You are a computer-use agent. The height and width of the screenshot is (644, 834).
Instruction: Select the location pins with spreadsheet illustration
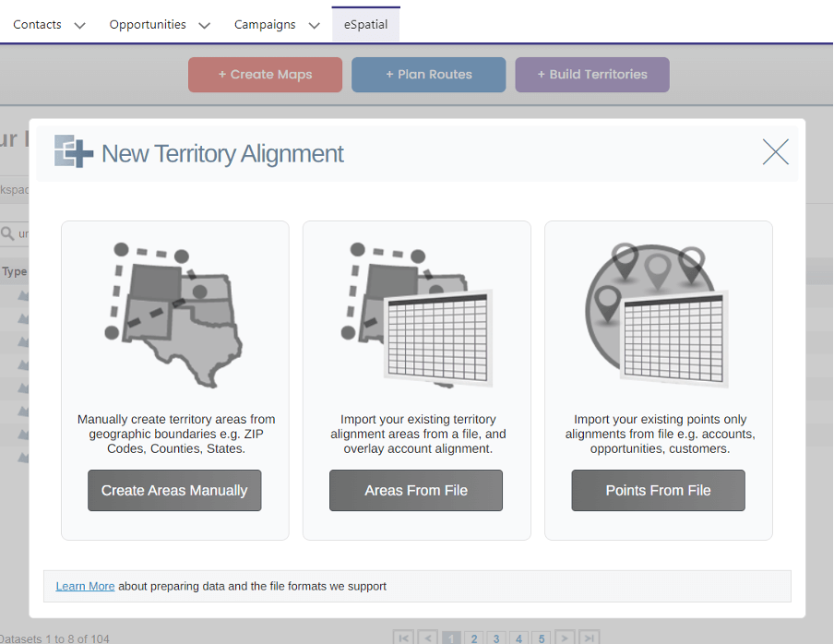(x=657, y=315)
